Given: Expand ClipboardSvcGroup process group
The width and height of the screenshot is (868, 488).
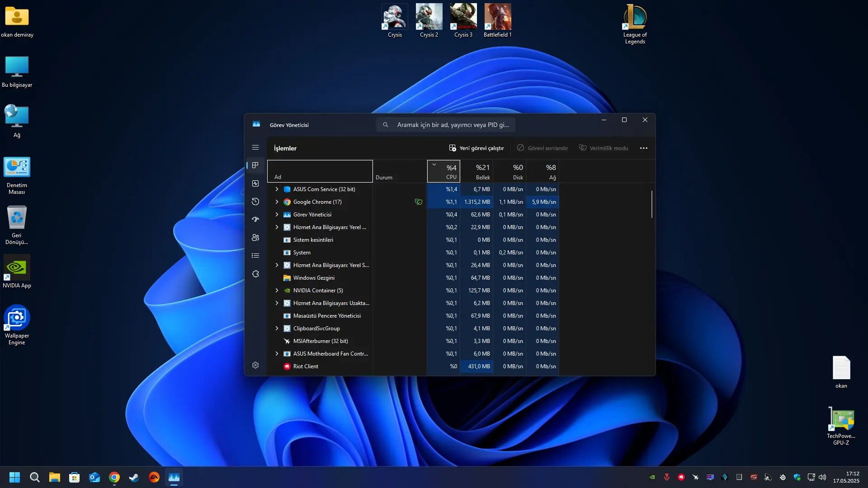Looking at the screenshot, I should [x=277, y=328].
